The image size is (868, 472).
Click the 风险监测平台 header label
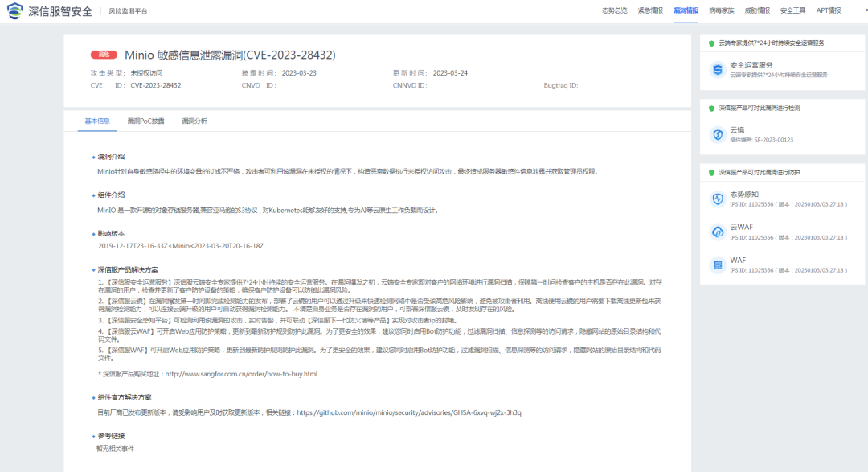(128, 11)
